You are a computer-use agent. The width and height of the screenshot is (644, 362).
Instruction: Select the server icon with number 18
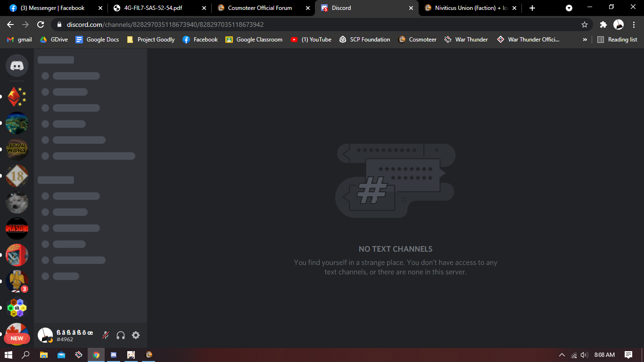(17, 176)
